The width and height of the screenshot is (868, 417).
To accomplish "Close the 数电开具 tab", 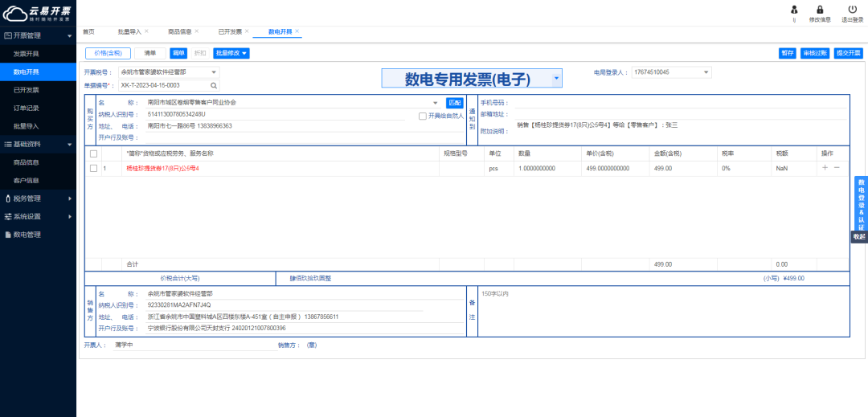I will [x=297, y=31].
